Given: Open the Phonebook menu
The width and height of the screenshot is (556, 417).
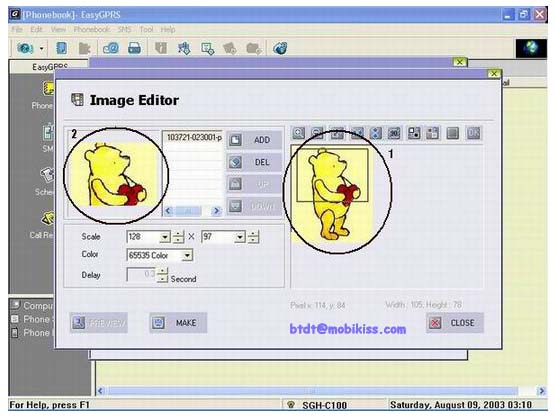Looking at the screenshot, I should coord(91,29).
